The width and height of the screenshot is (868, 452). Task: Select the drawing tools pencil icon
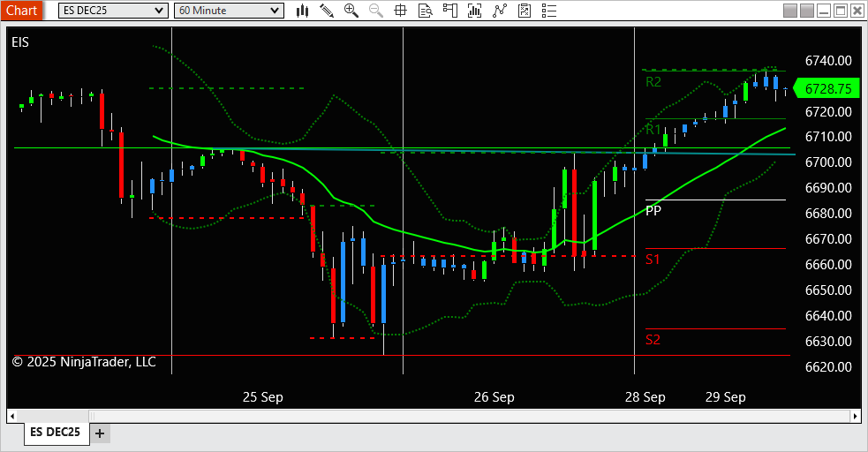click(x=327, y=11)
